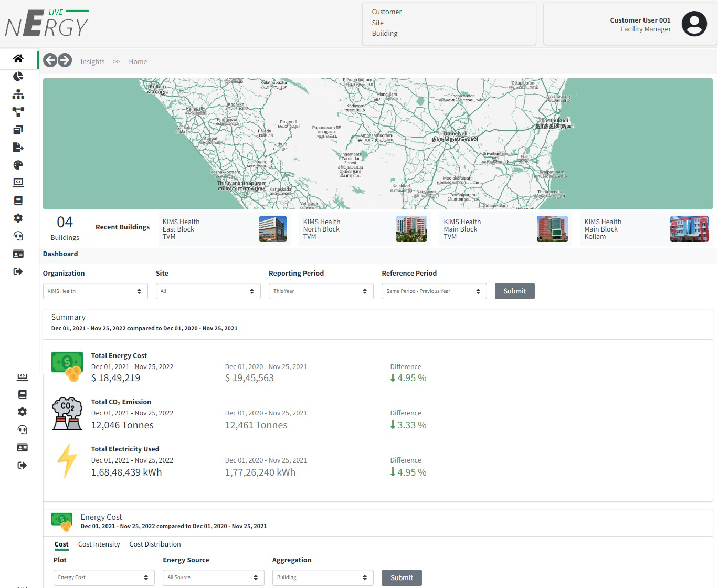Open the Plot dropdown showing Energy Cost
The height and width of the screenshot is (588, 718).
(x=104, y=577)
